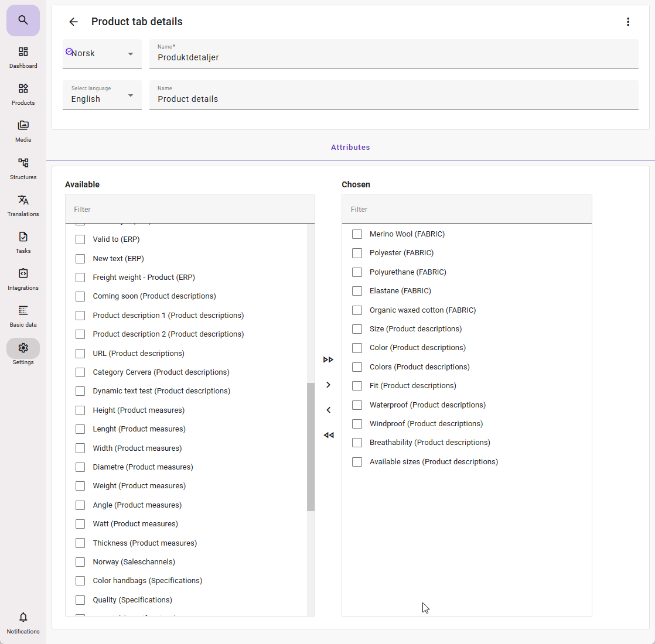Click the Filter field under Chosen
This screenshot has width=655, height=644.
coord(466,210)
